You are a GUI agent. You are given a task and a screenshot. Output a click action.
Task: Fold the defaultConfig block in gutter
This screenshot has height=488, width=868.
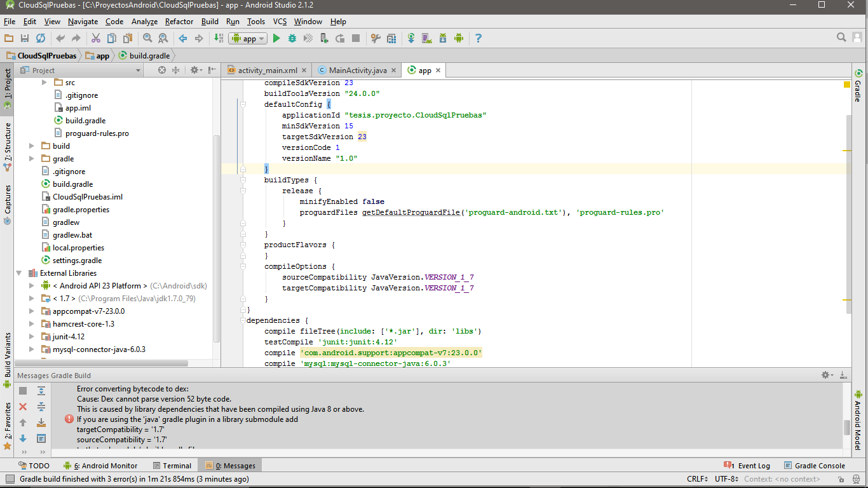pos(243,104)
